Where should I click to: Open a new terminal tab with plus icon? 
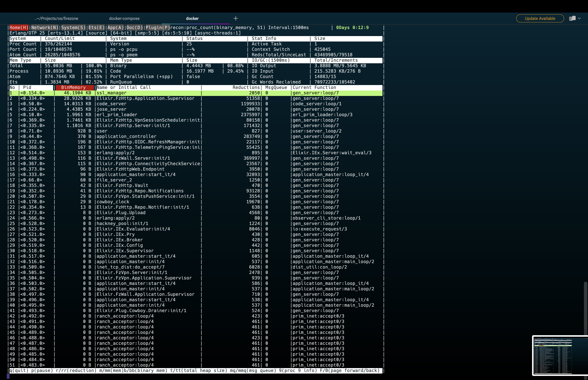[x=236, y=18]
